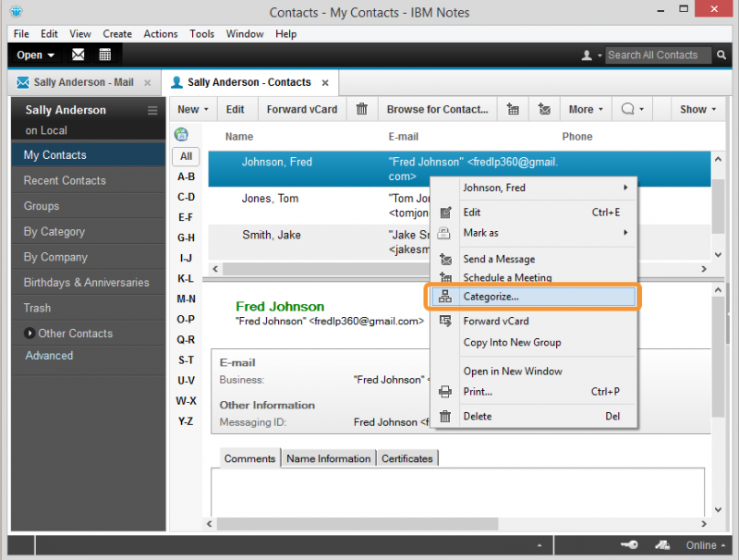This screenshot has width=739, height=560.
Task: Click the Forward vCard icon in the context menu
Action: 445,321
